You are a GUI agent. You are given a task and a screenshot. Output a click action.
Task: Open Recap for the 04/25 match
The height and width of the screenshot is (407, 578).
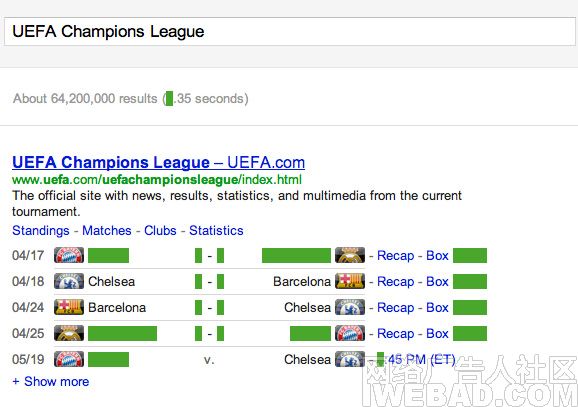click(396, 334)
